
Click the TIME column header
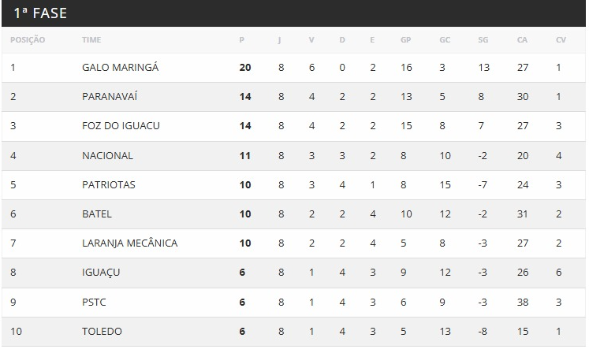tap(91, 40)
